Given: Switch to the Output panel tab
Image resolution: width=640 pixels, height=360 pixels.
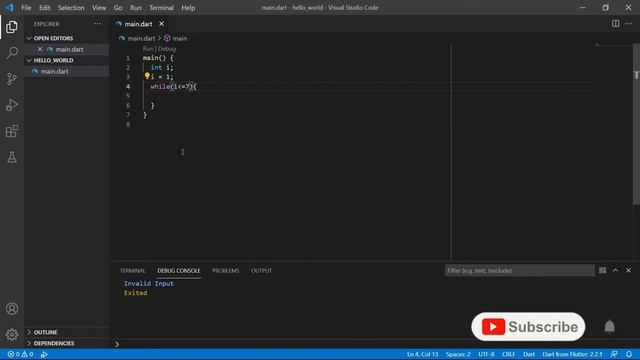Looking at the screenshot, I should [261, 271].
